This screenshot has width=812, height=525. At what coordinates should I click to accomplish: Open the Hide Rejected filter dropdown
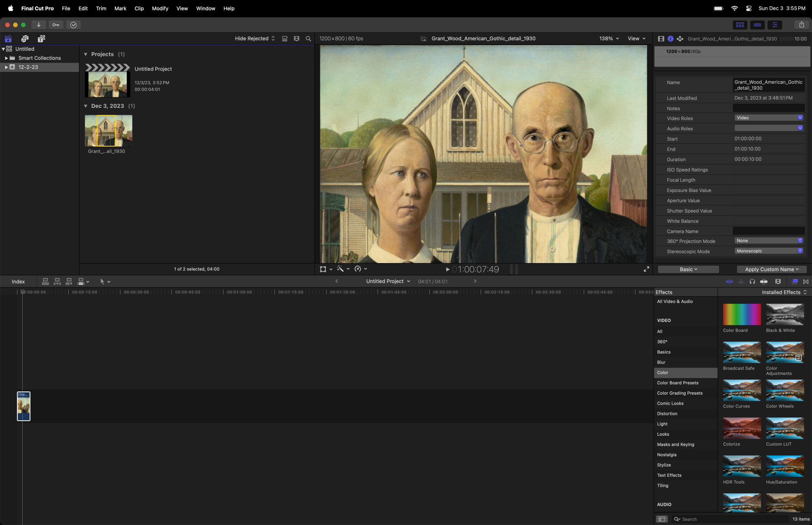pyautogui.click(x=255, y=39)
